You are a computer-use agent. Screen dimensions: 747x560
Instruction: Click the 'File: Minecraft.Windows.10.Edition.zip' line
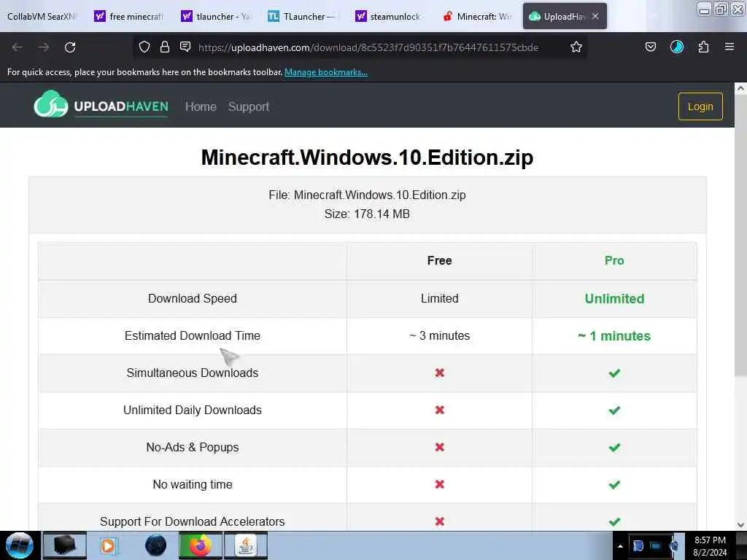click(368, 195)
